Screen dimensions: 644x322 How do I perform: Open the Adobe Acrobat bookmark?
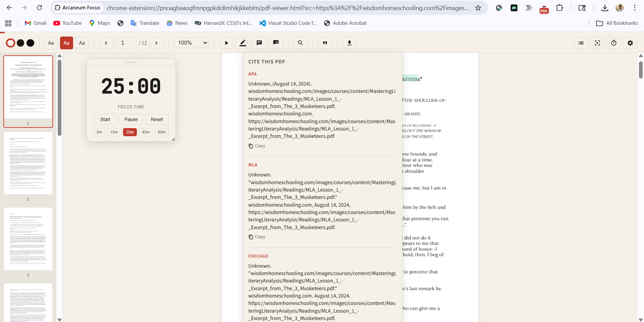[x=345, y=23]
